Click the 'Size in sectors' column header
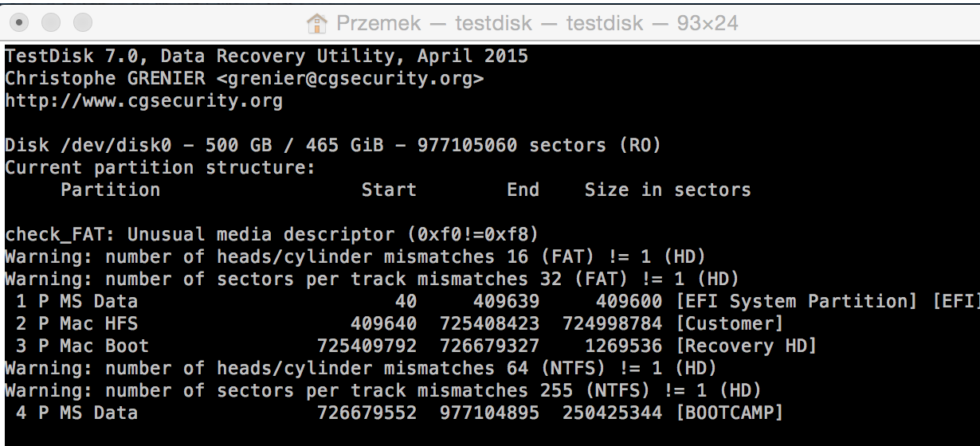The width and height of the screenshot is (980, 446). (x=668, y=190)
